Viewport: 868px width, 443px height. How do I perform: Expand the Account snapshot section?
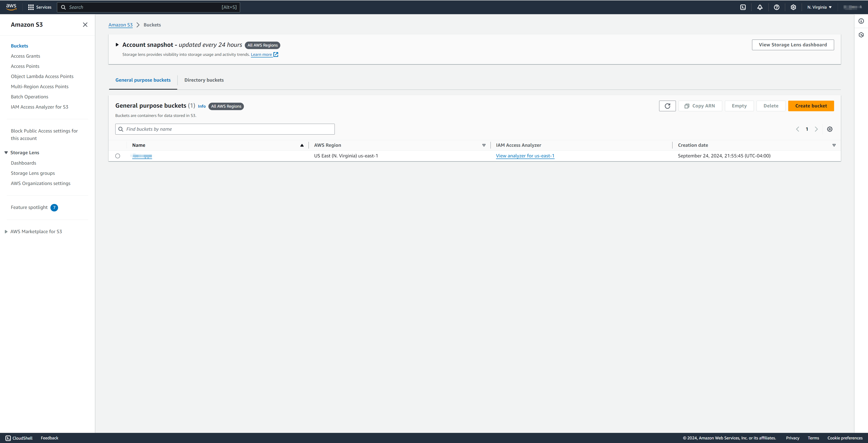[x=117, y=45]
